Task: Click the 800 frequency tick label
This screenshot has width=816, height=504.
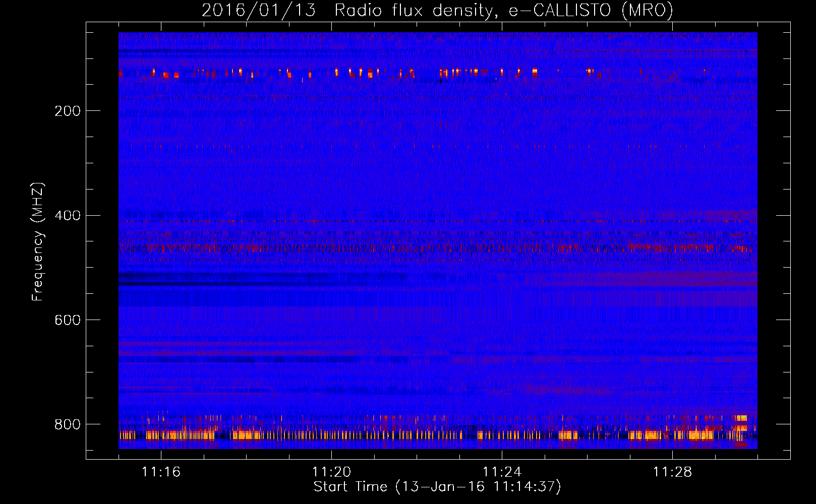Action: (x=68, y=424)
